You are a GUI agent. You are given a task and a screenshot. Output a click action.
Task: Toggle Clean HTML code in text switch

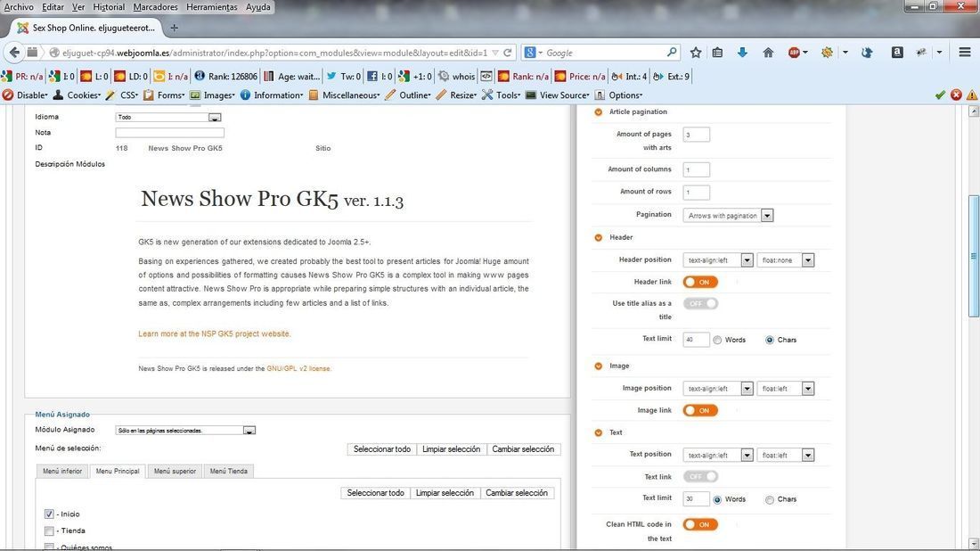click(700, 525)
